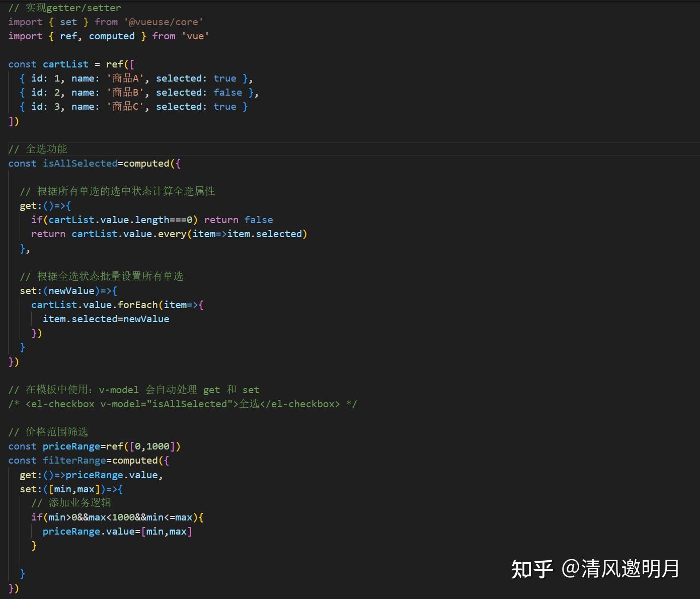Click the '商品B' name string
Viewport: 700px width, 599px height.
(x=125, y=92)
